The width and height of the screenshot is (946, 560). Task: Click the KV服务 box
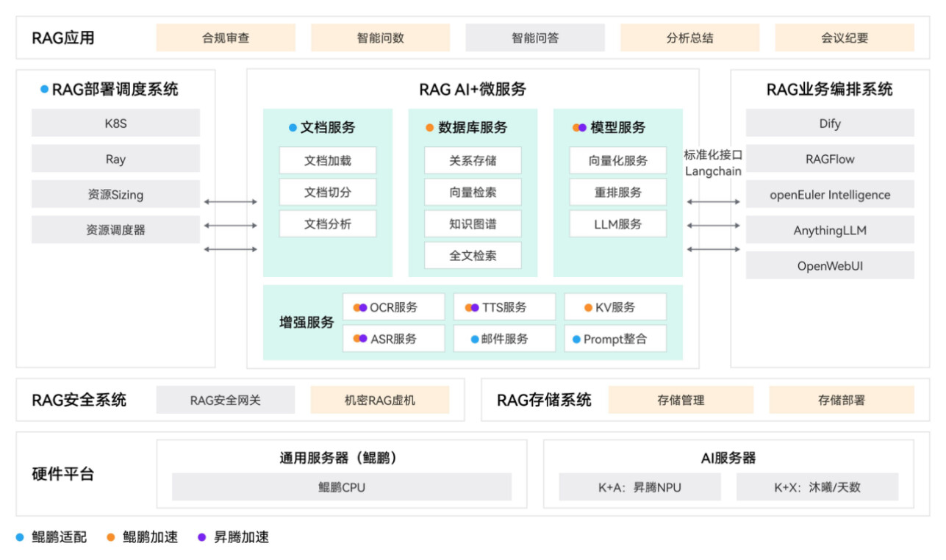pyautogui.click(x=615, y=307)
